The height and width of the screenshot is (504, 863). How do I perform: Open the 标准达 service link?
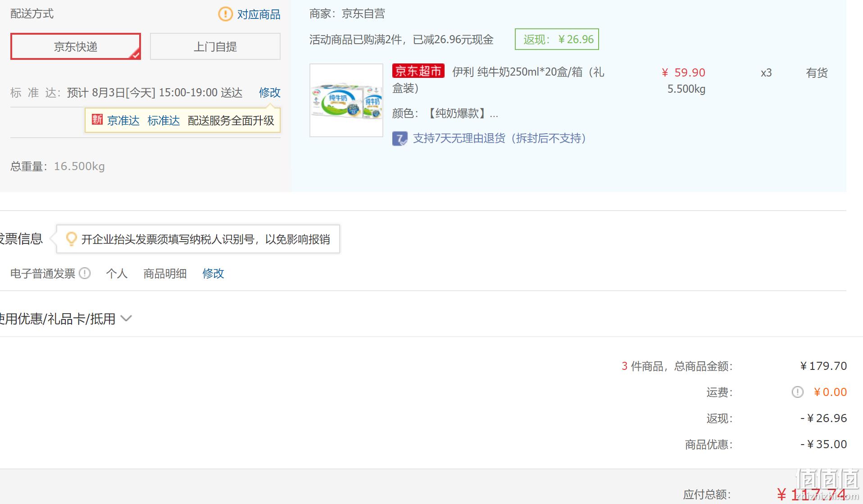tap(164, 120)
